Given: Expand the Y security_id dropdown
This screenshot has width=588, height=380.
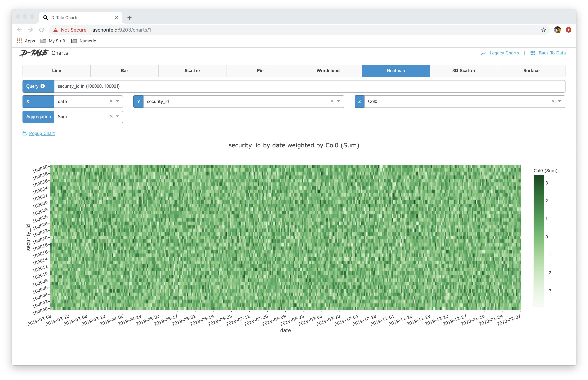Looking at the screenshot, I should tap(339, 101).
